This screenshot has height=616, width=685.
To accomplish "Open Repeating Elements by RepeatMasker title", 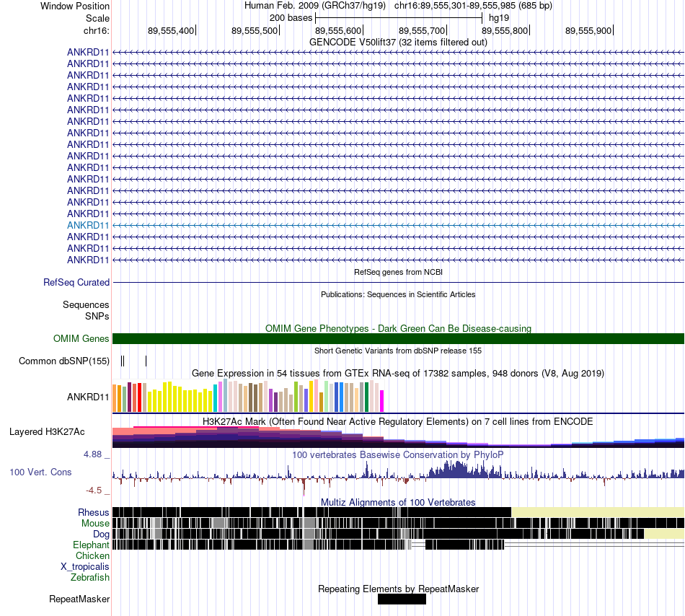I will point(398,589).
